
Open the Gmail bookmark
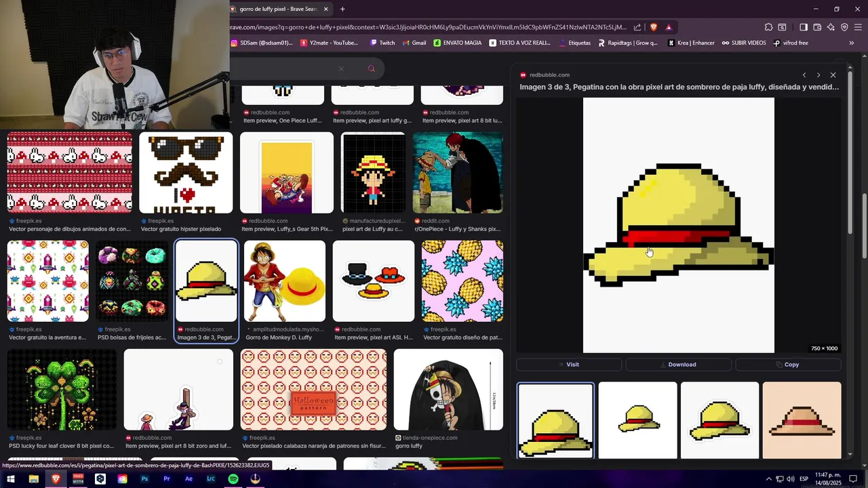414,43
